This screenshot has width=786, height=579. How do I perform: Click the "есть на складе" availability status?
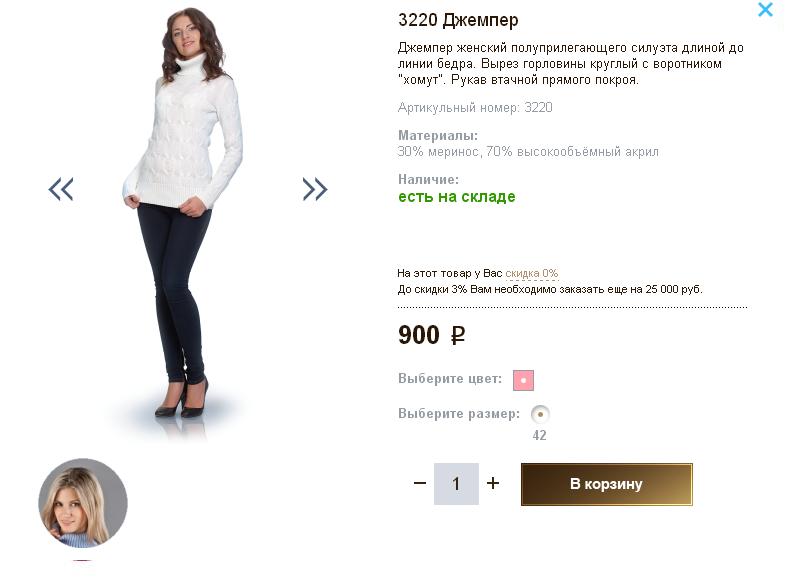[457, 197]
